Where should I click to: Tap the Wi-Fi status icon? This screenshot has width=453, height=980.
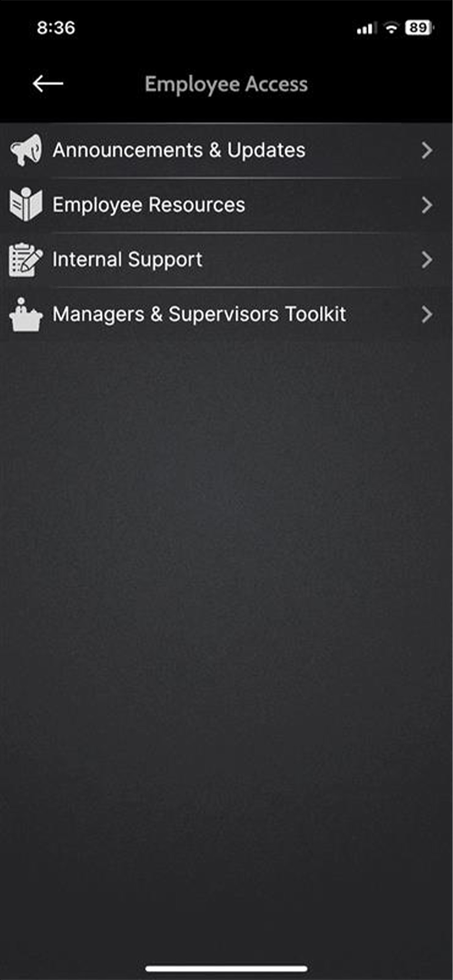(x=391, y=28)
